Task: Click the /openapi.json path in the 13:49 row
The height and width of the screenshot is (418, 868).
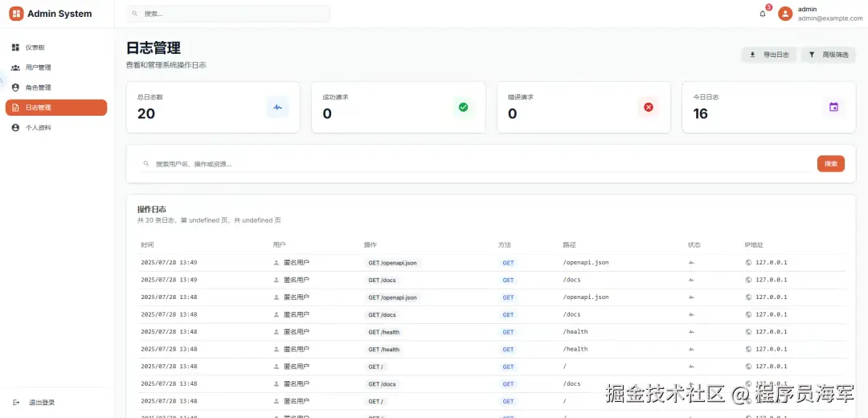Action: pyautogui.click(x=586, y=262)
